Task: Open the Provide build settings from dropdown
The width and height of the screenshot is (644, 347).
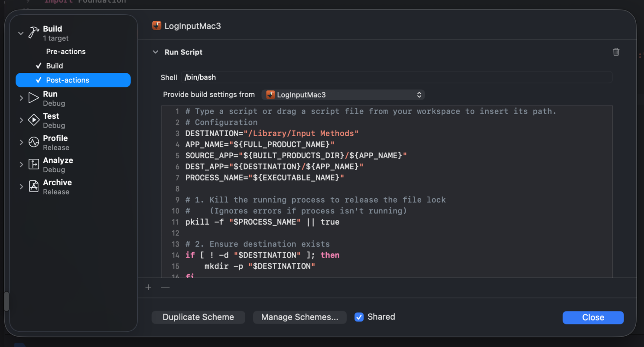Action: 343,95
